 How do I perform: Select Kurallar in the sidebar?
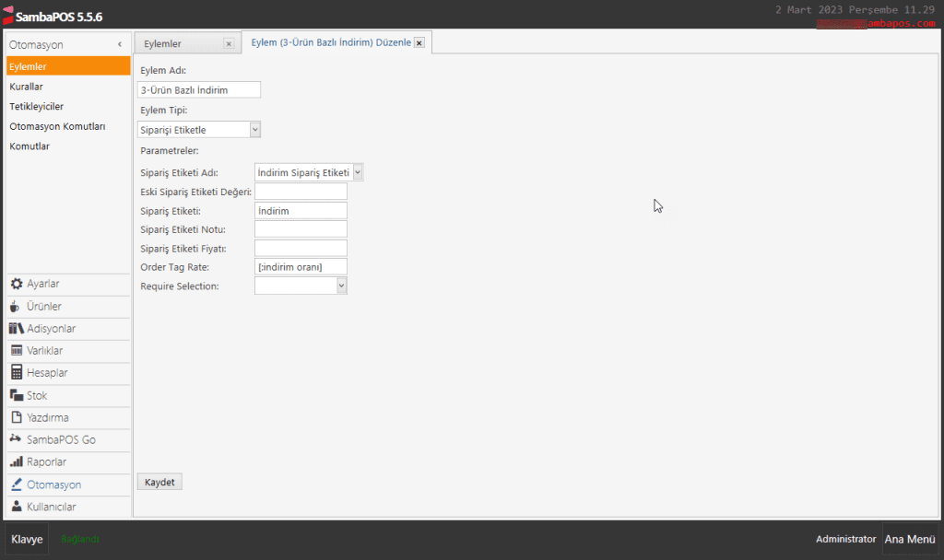click(27, 87)
